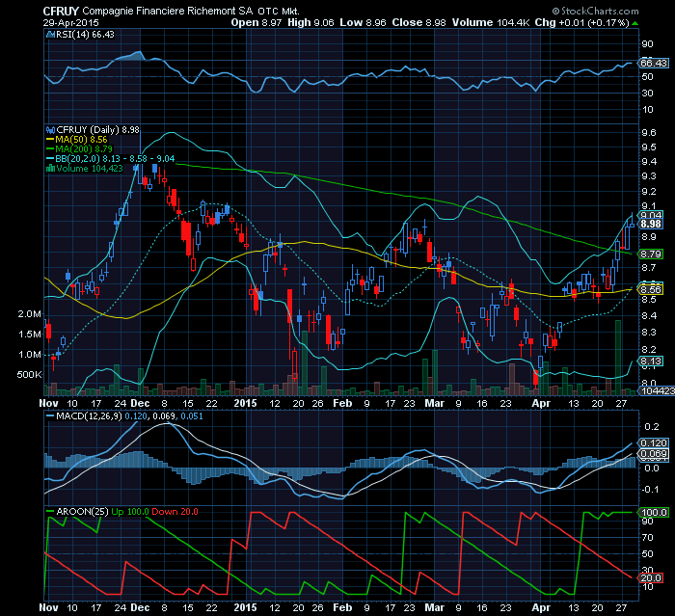Click the 2.0M volume axis label
Image resolution: width=675 pixels, height=616 pixels.
pyautogui.click(x=29, y=314)
